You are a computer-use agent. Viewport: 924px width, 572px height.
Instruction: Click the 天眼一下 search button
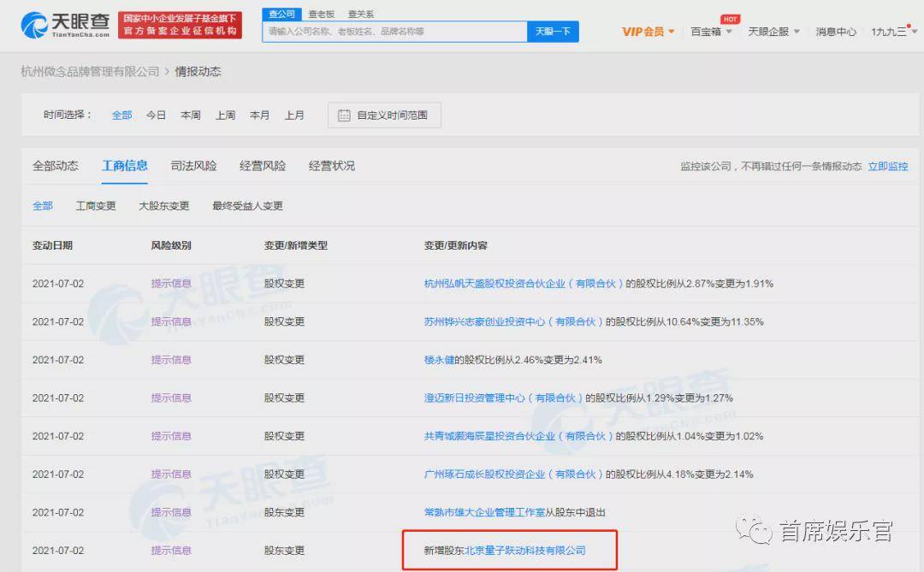pos(553,32)
